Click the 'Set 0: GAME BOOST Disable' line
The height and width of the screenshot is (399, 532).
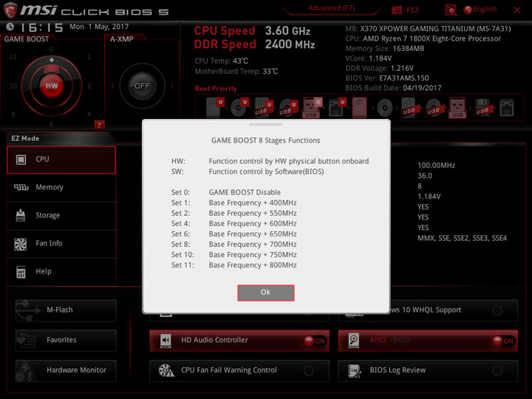(x=226, y=192)
